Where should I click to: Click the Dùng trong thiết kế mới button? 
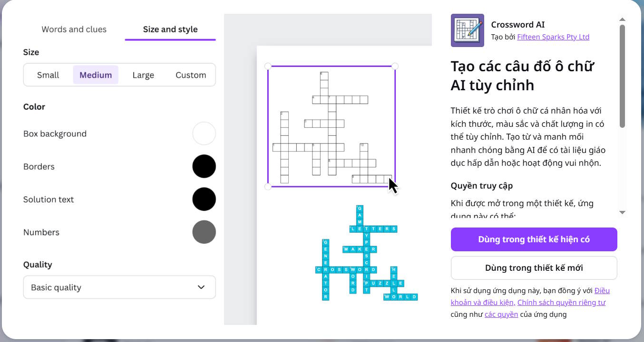534,267
